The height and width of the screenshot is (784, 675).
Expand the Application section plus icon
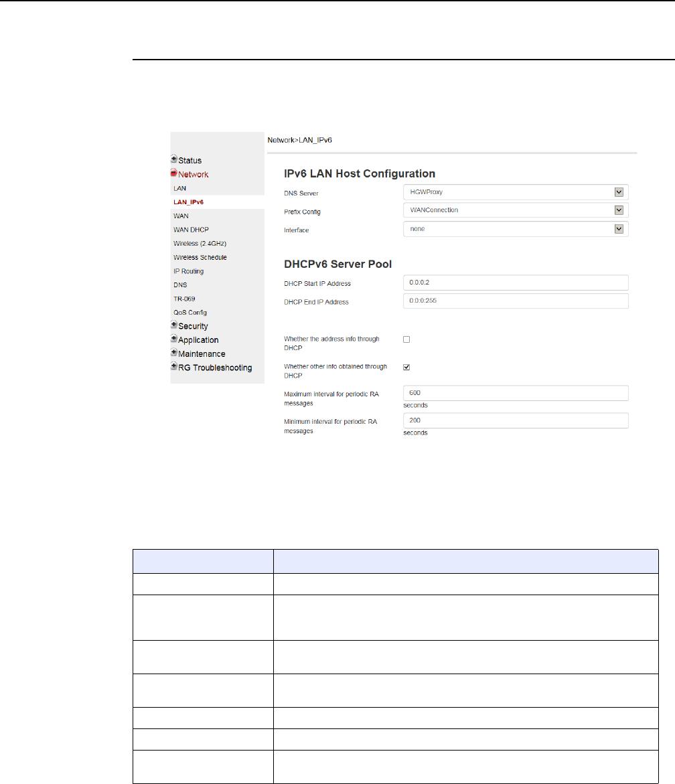click(x=174, y=339)
